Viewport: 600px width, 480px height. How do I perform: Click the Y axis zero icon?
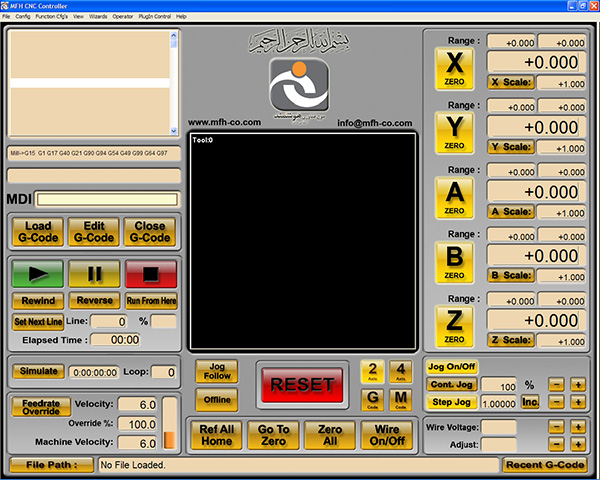454,134
